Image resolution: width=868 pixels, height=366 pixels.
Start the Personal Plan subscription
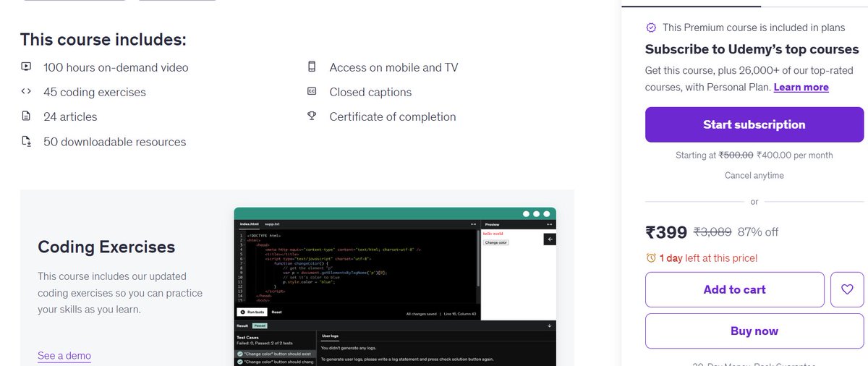[754, 124]
